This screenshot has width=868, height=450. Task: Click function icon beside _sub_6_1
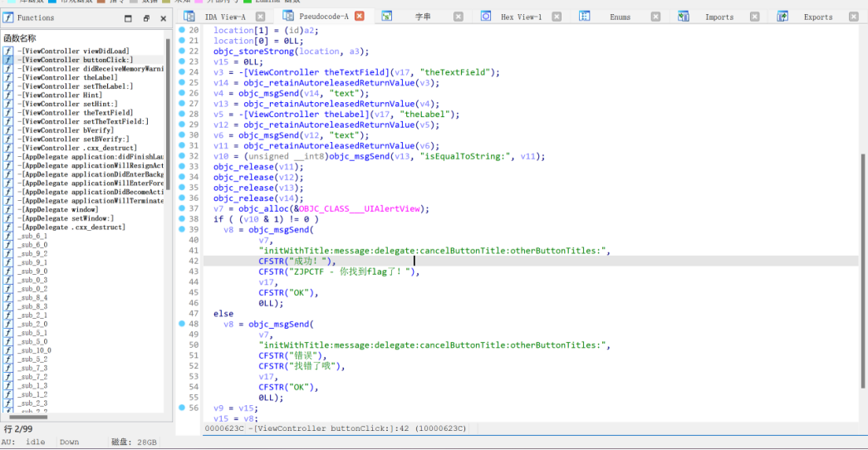click(x=7, y=236)
